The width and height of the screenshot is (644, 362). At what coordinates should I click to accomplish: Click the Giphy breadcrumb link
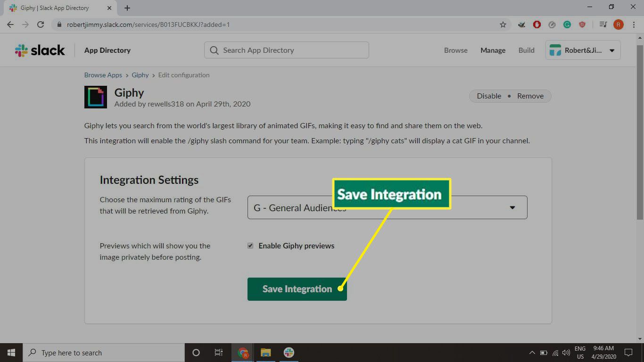pyautogui.click(x=140, y=75)
